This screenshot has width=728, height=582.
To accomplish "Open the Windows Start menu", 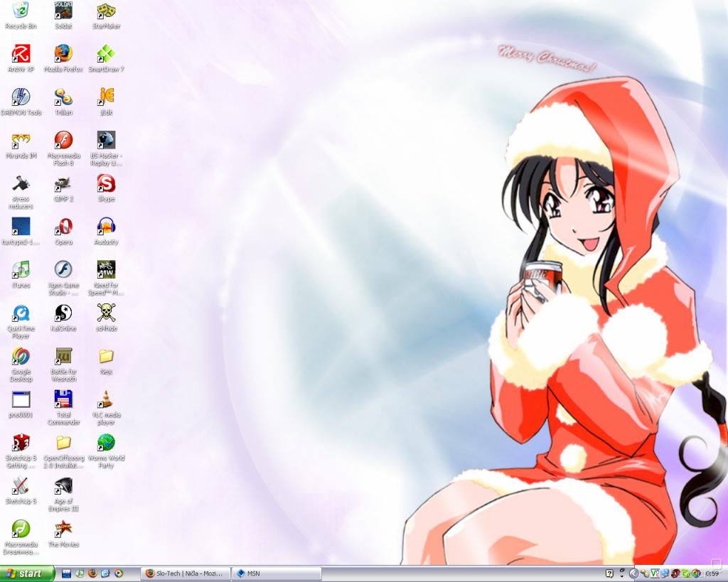I will (x=27, y=573).
